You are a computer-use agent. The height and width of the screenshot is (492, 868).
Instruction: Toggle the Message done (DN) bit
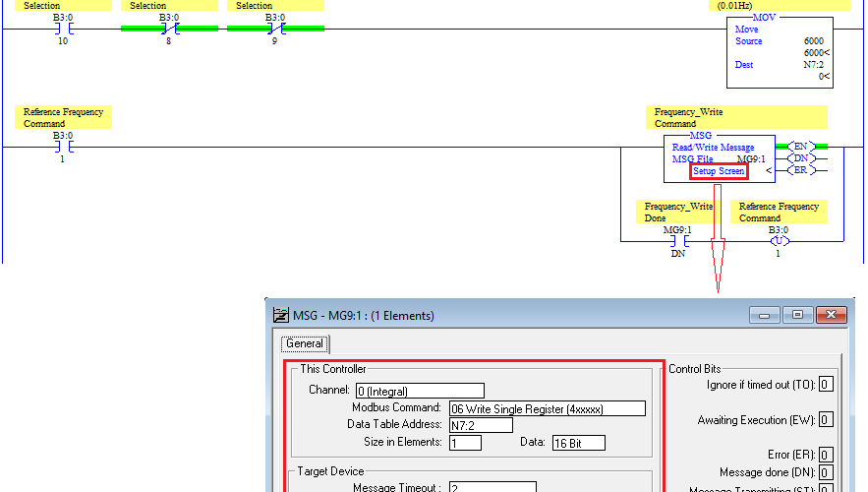point(826,472)
